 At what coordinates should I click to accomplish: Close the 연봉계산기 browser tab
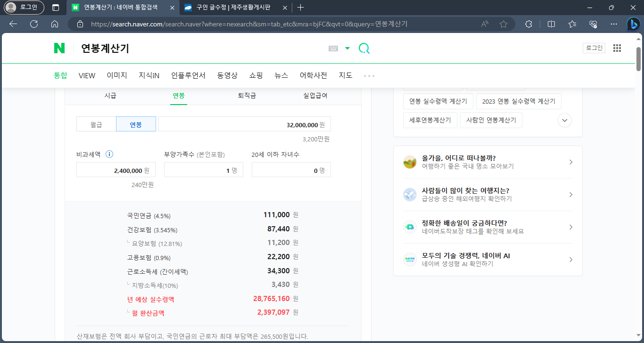pos(172,8)
